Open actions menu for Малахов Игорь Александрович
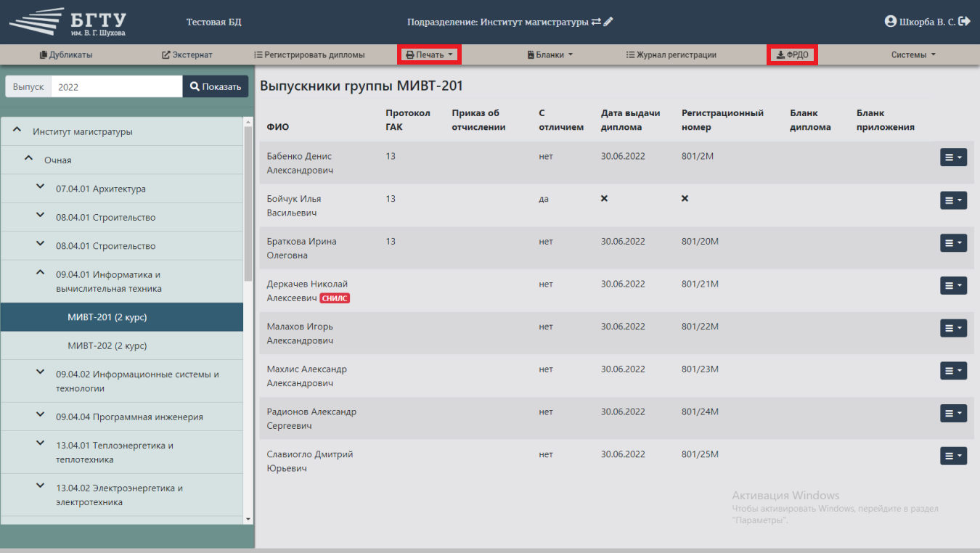The width and height of the screenshot is (980, 553). (953, 328)
